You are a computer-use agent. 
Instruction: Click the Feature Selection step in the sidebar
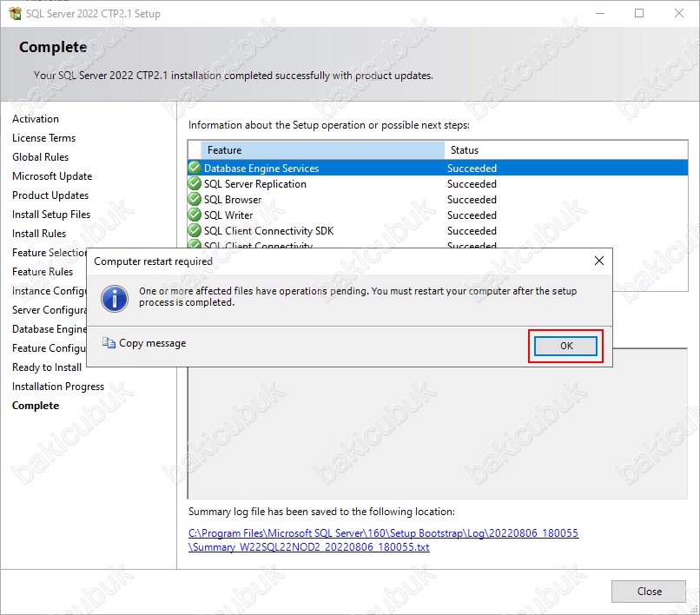click(50, 253)
